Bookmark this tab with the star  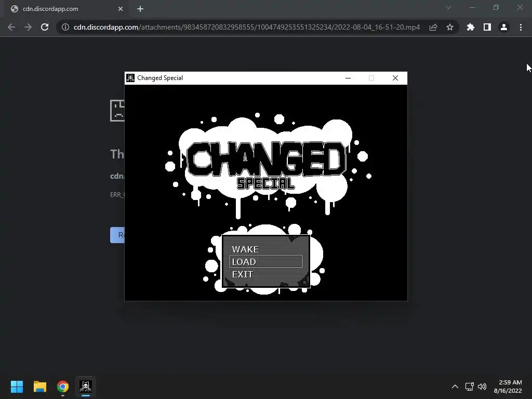tap(450, 27)
